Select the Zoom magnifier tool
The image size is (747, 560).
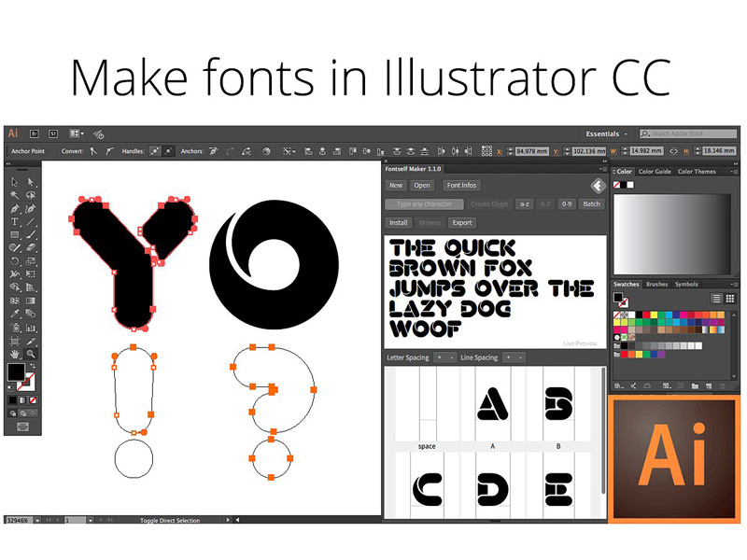(x=31, y=354)
